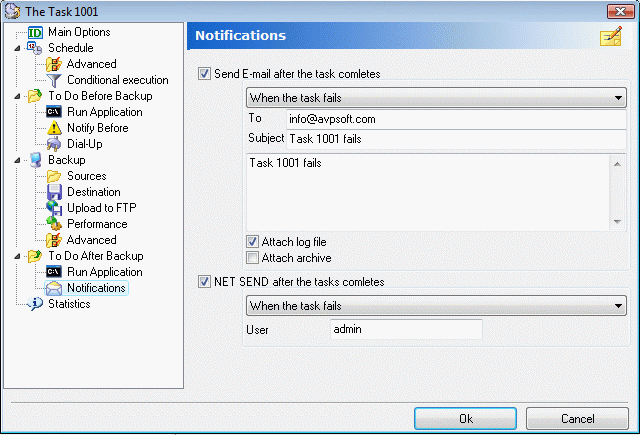
Task: Click the Conditional execution funnel icon
Action: (x=54, y=80)
